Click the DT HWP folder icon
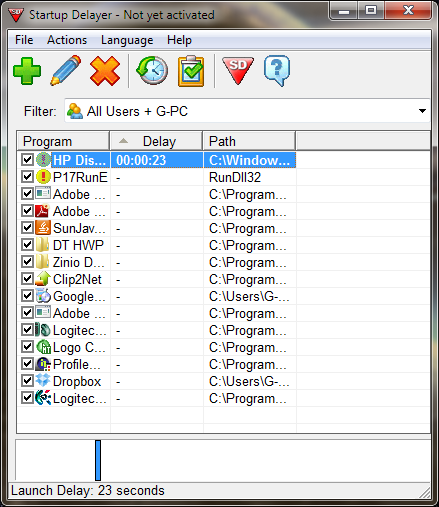This screenshot has height=507, width=439. [43, 245]
